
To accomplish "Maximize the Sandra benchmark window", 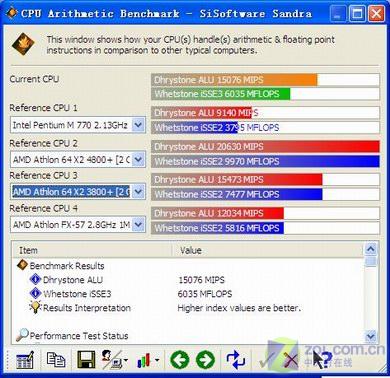I will tap(357, 14).
